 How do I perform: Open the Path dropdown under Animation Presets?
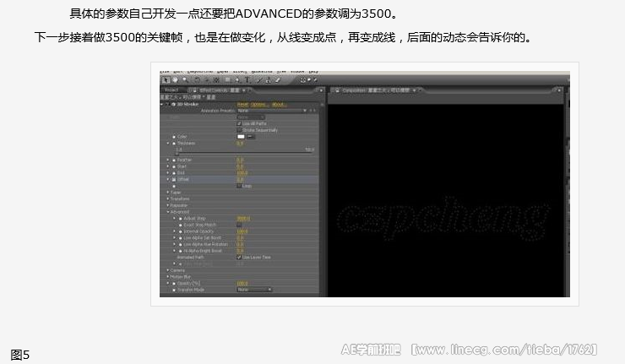click(x=251, y=117)
